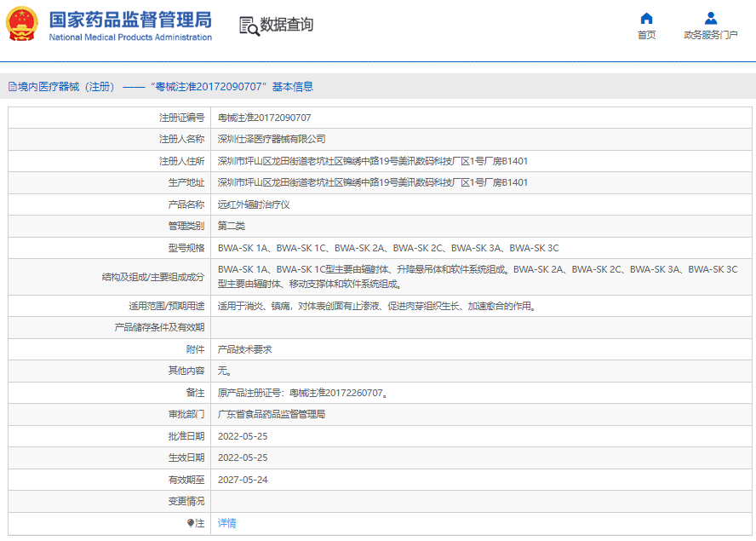Click the 政务服务门户 label
756x541 pixels.
[x=710, y=35]
